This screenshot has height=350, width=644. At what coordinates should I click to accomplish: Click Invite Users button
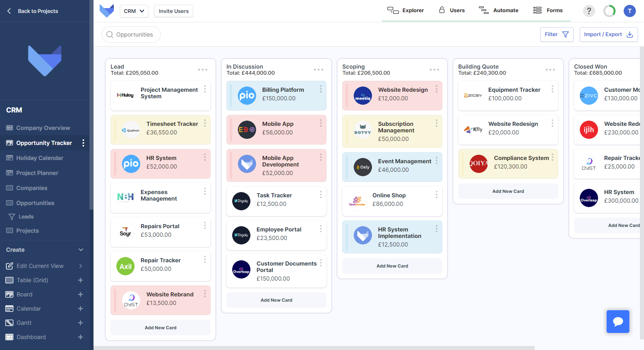point(174,11)
